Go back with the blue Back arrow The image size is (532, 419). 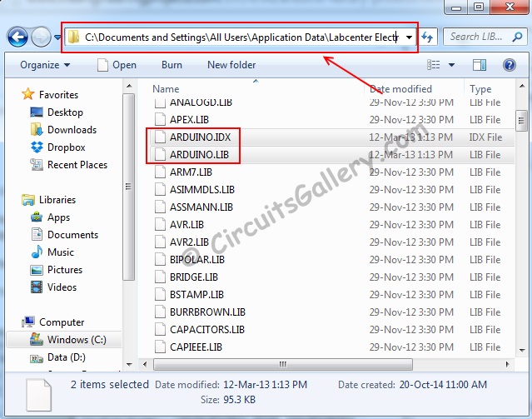click(x=17, y=37)
